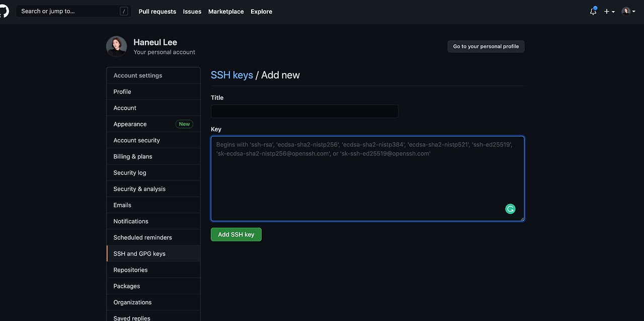Open Appearance settings in sidebar
This screenshot has height=321, width=644.
tap(153, 124)
